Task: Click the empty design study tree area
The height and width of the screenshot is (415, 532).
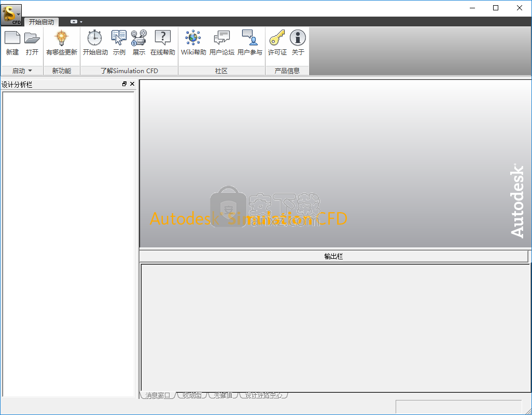Action: click(68, 244)
